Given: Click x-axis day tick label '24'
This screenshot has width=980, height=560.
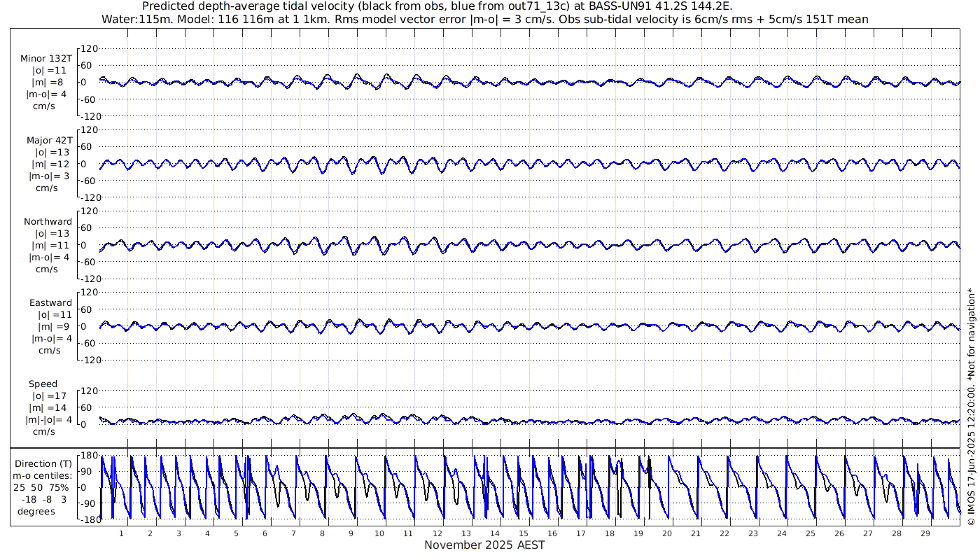Looking at the screenshot, I should click(x=781, y=533).
